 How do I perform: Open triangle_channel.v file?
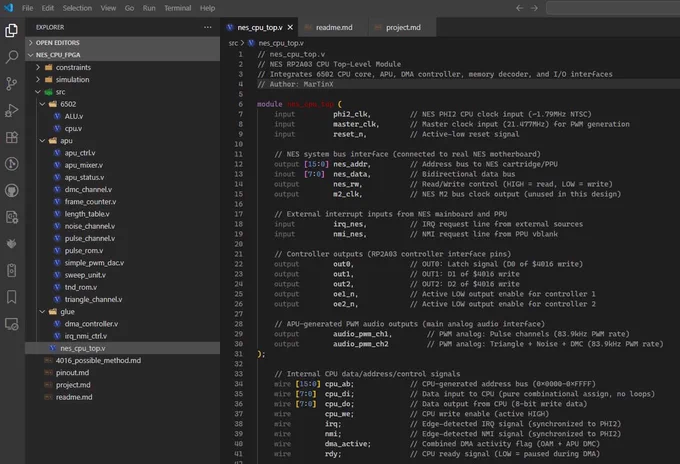122,299
